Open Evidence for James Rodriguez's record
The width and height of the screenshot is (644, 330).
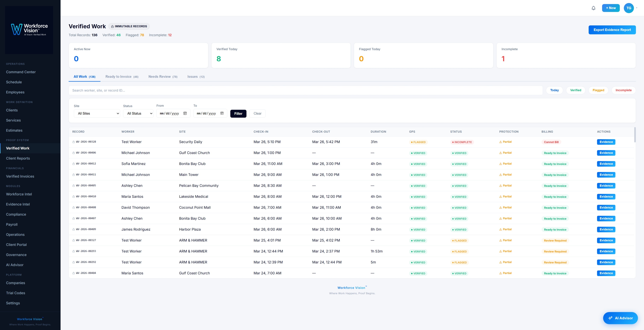(x=606, y=230)
